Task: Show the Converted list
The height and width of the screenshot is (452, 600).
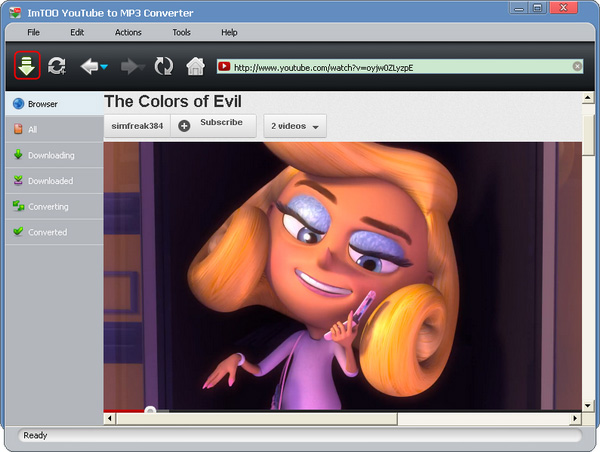Action: (x=55, y=232)
